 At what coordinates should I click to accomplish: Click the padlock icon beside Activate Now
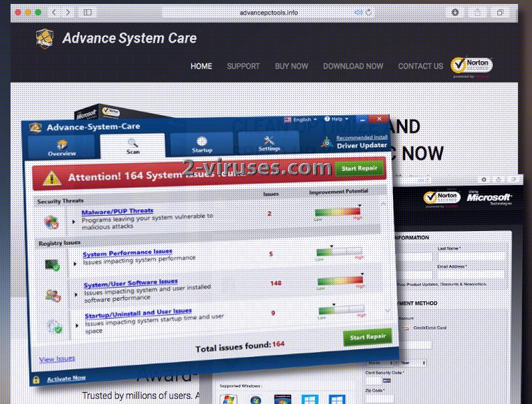36,380
